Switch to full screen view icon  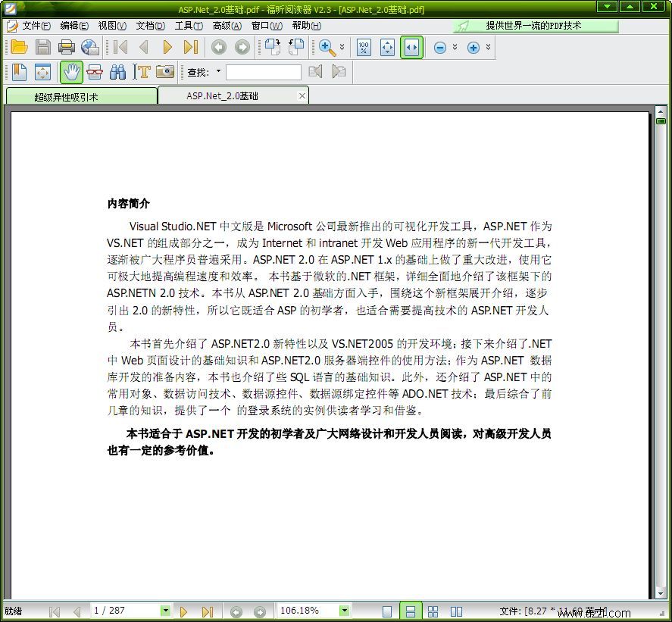pyautogui.click(x=42, y=71)
